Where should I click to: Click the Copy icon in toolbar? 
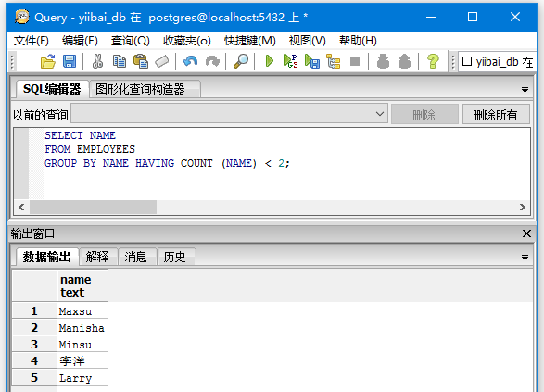120,61
